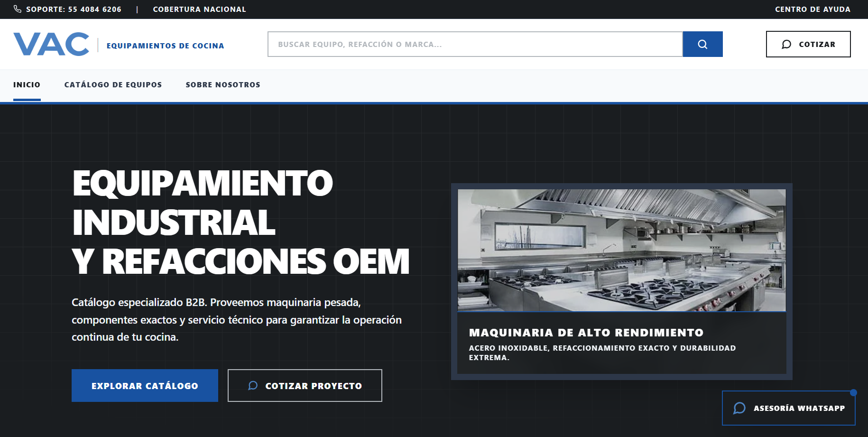Open the Inicio tab
868x437 pixels.
tap(27, 85)
